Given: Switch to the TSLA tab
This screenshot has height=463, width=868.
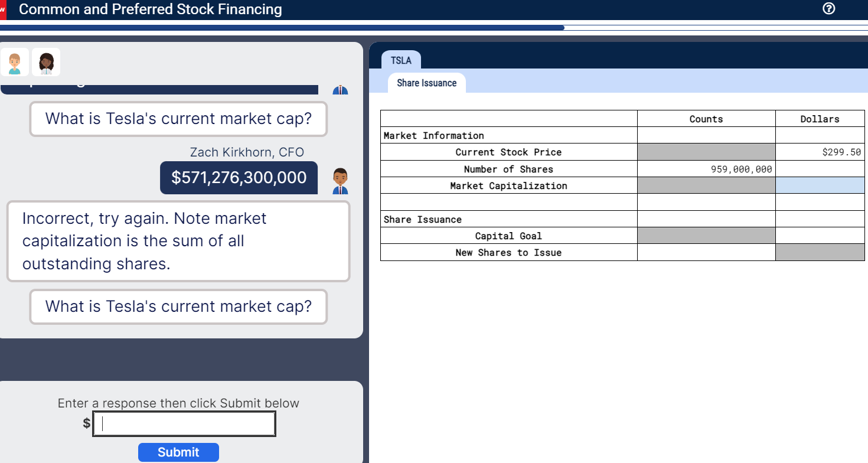Looking at the screenshot, I should pyautogui.click(x=401, y=60).
